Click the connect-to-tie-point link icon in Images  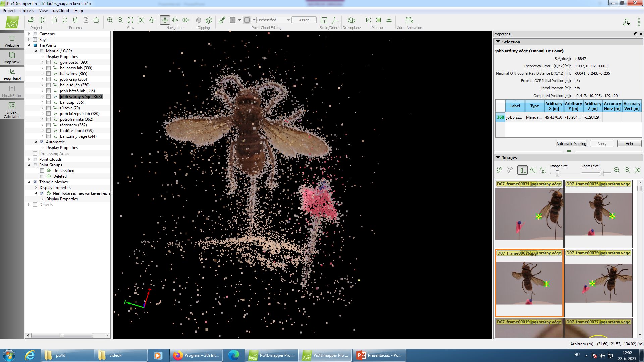tap(499, 170)
